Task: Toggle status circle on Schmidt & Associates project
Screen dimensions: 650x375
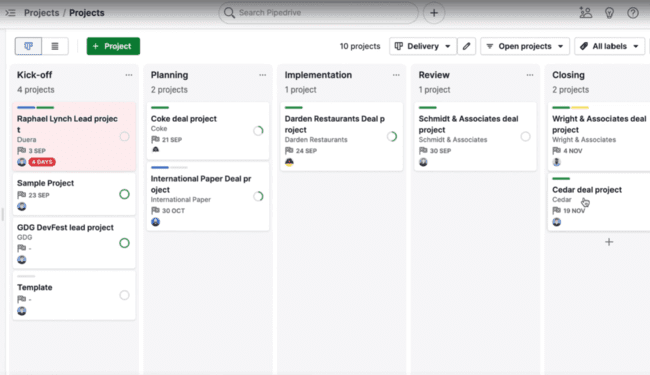Action: click(525, 136)
